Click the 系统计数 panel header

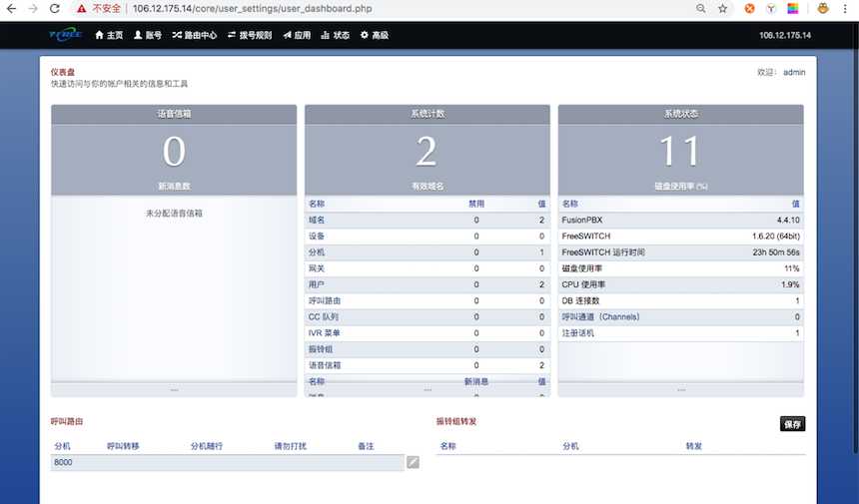(428, 114)
